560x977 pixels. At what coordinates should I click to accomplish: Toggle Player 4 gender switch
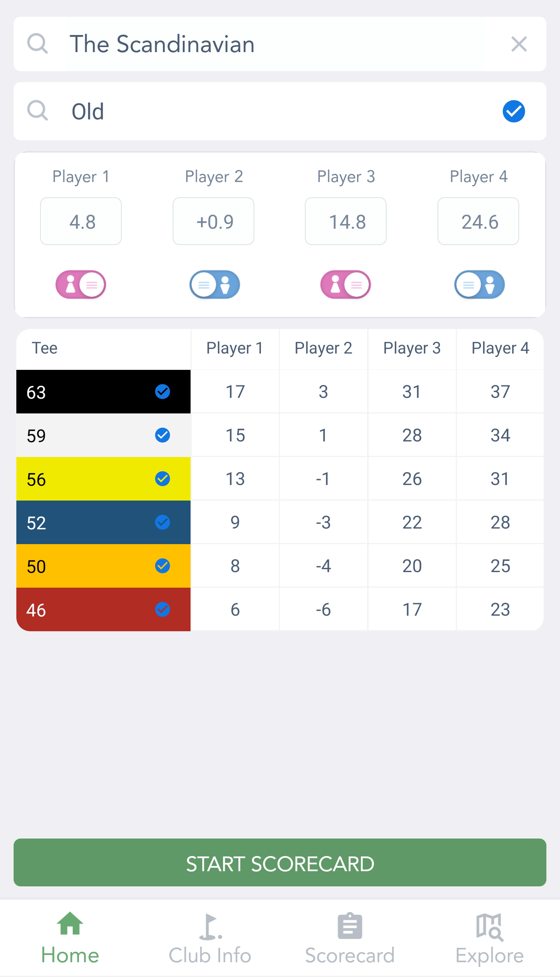click(479, 284)
